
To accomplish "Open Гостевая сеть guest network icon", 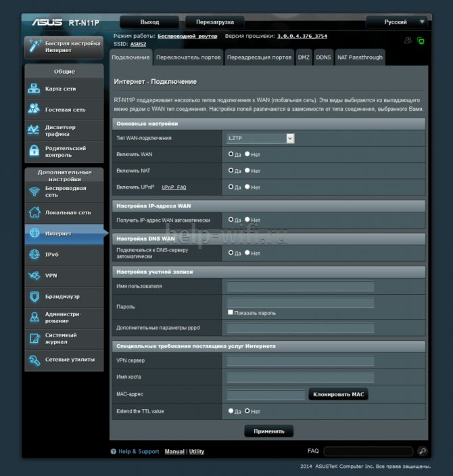I will (34, 109).
